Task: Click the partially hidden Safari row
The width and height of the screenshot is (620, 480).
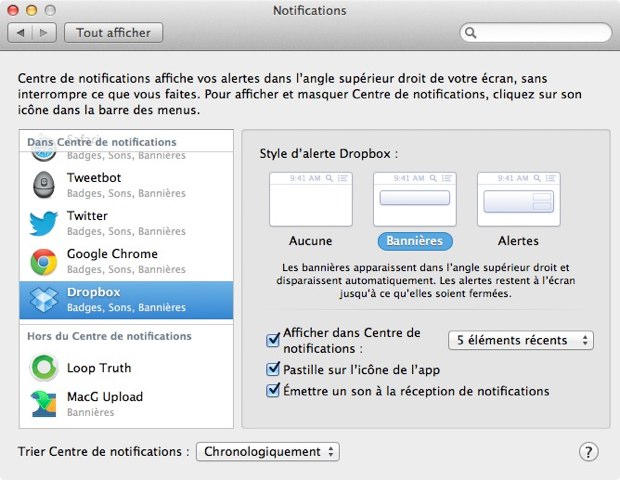Action: click(x=126, y=156)
